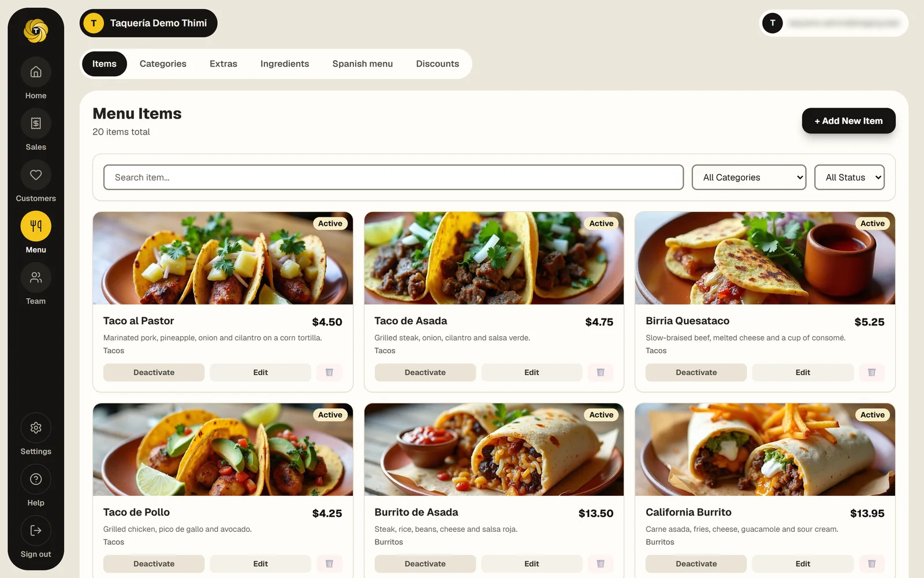This screenshot has width=924, height=578.
Task: Edit the Taco de Asada item
Action: click(x=532, y=372)
